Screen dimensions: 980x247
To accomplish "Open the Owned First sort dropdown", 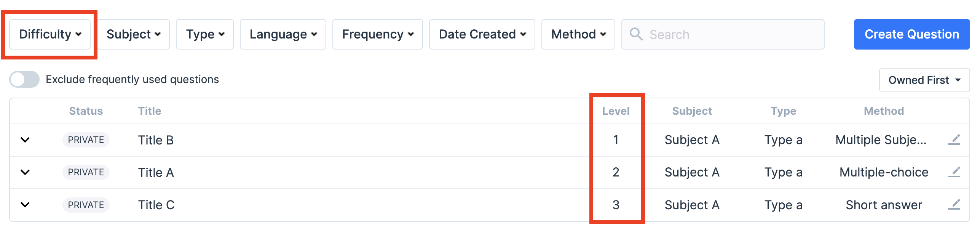I will point(924,80).
